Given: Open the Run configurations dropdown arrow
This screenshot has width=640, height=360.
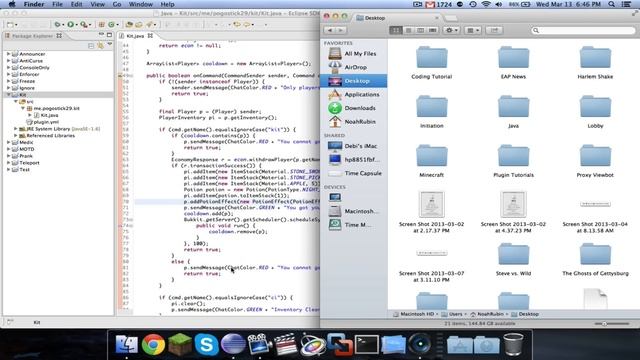Looking at the screenshot, I should coord(76,25).
